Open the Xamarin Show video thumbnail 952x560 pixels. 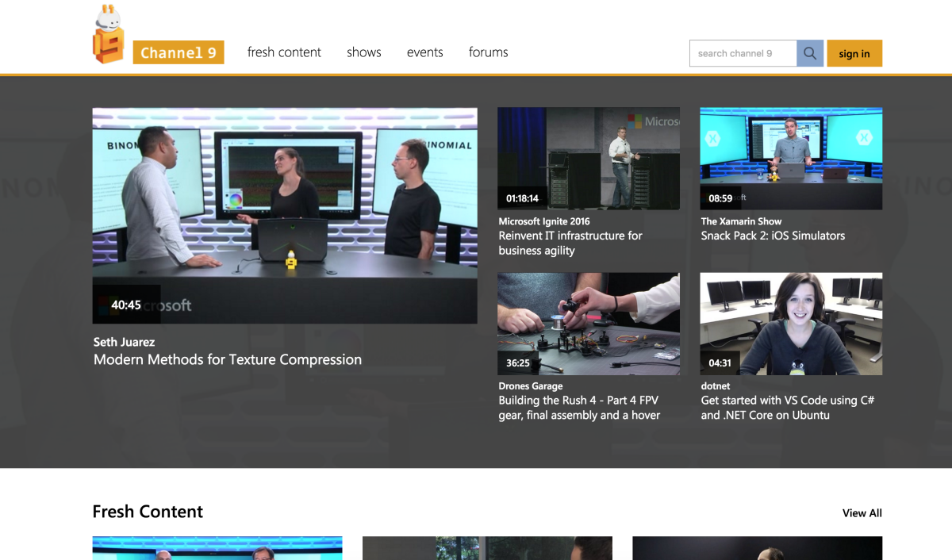tap(791, 159)
